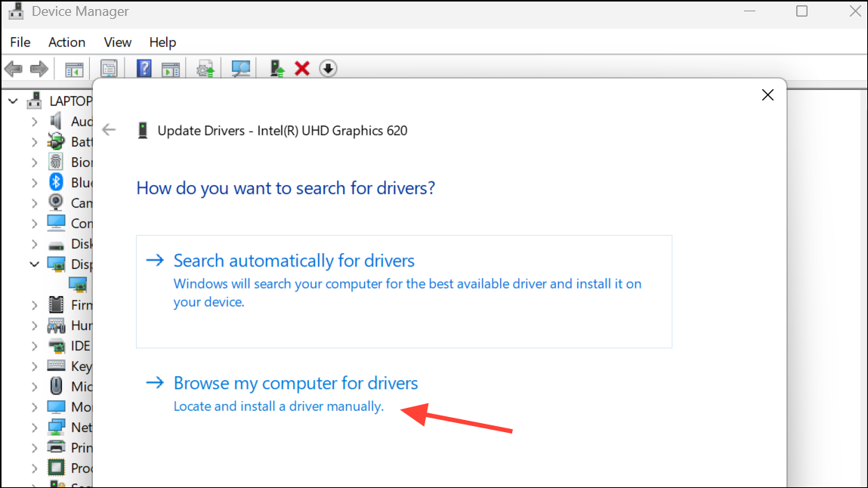868x488 pixels.
Task: Expand the Keyboards category chevron
Action: (x=34, y=366)
